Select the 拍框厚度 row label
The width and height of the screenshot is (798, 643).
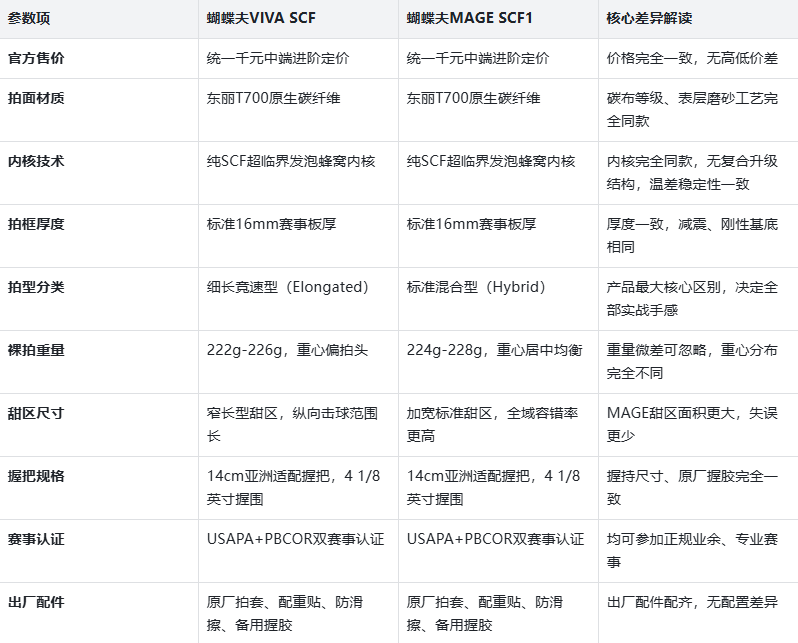[36, 224]
